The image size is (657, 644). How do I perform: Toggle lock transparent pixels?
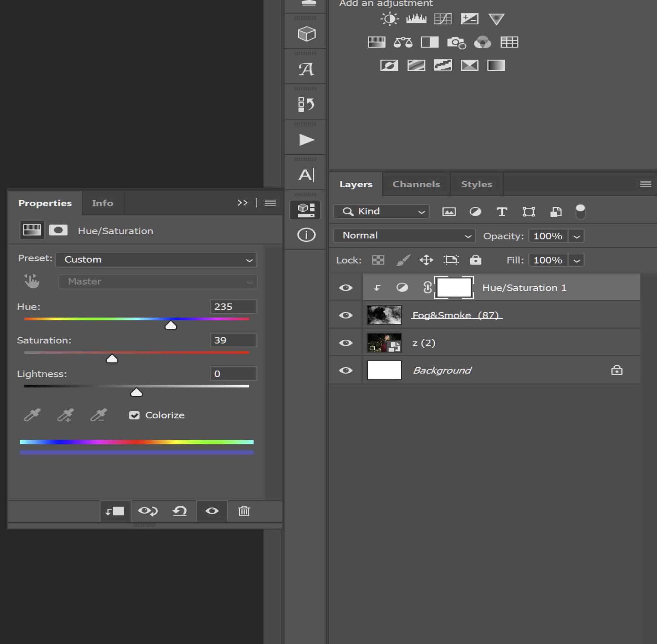[x=378, y=260]
